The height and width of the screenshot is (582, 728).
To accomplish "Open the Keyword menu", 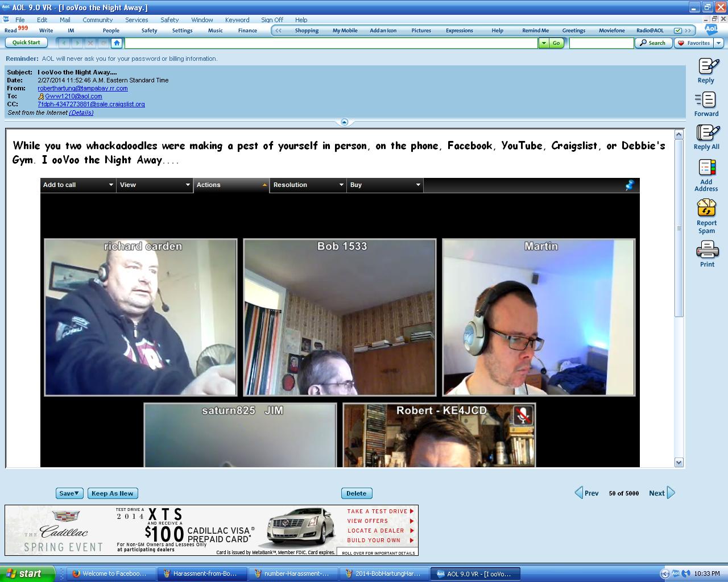I will click(237, 19).
